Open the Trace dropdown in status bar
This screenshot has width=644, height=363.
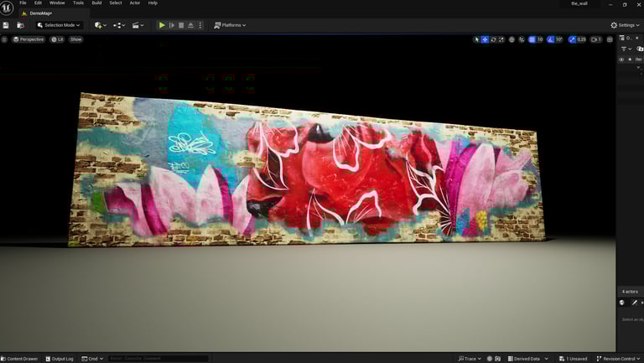[470, 359]
